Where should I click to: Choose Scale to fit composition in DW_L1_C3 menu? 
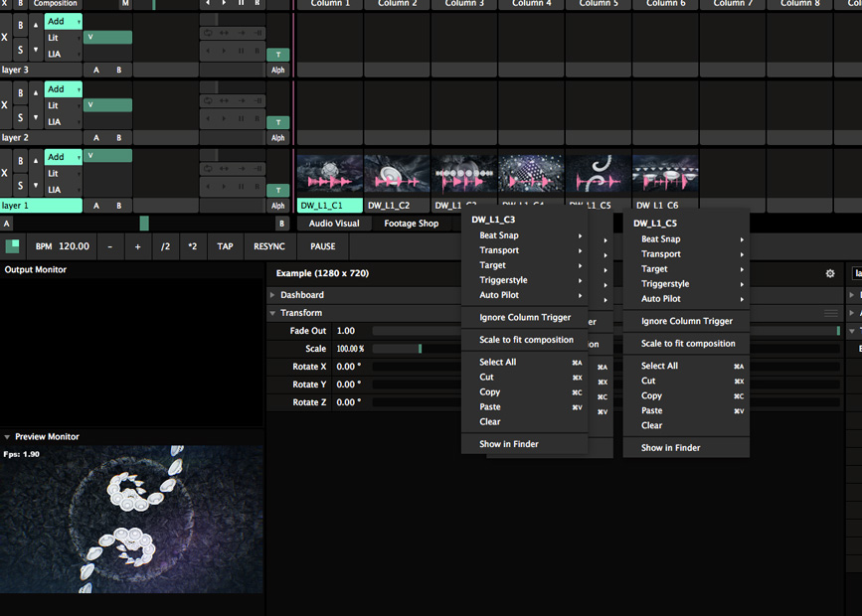point(526,340)
